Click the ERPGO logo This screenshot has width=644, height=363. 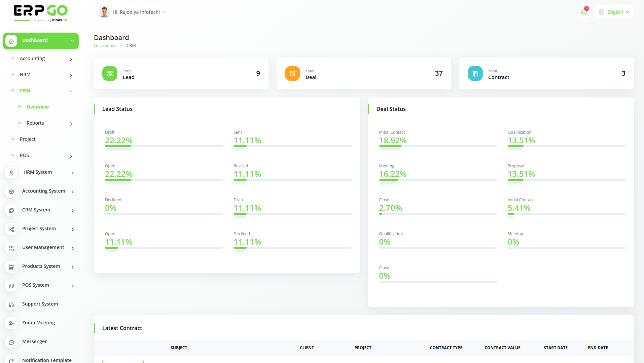pyautogui.click(x=41, y=13)
